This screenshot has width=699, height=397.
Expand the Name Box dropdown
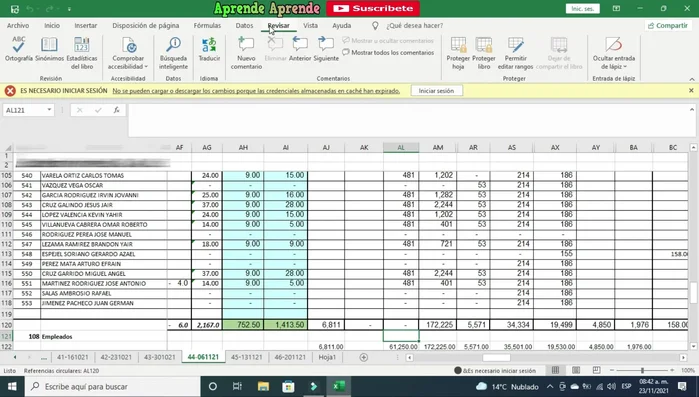(x=49, y=110)
